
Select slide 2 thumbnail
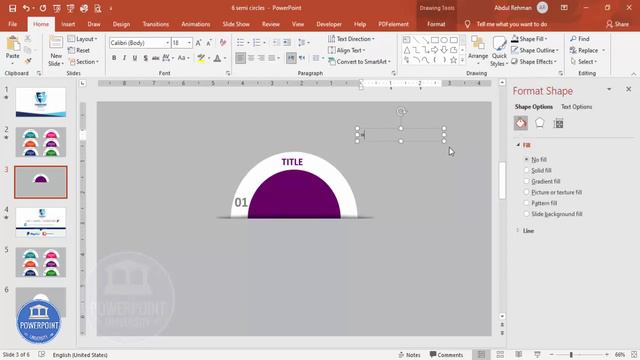41,142
